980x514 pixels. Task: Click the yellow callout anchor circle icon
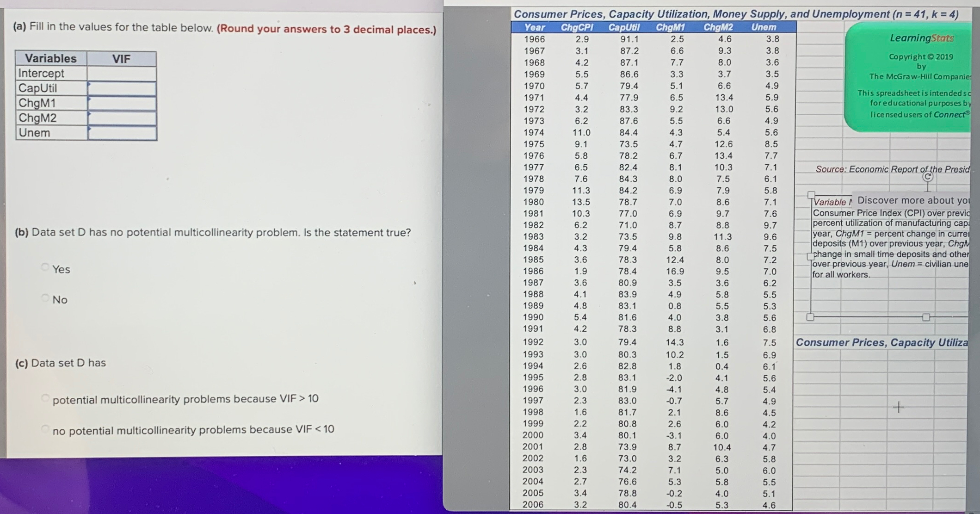(x=927, y=176)
